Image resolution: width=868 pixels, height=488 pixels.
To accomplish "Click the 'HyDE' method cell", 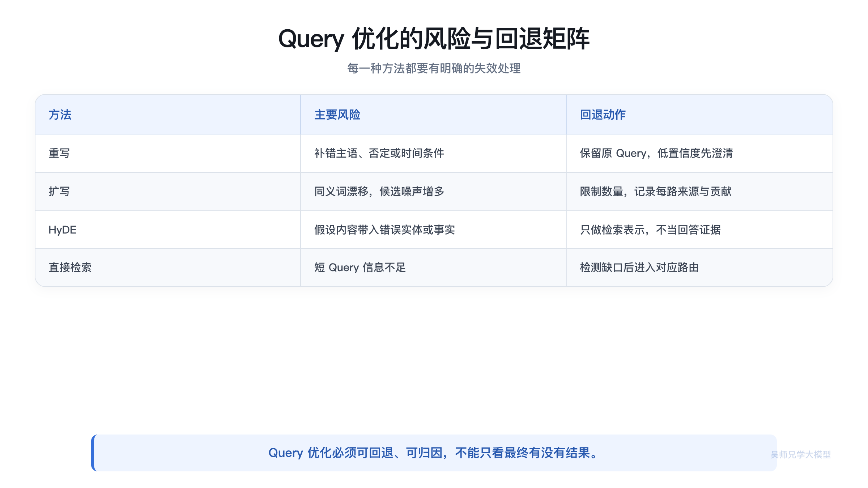I will pyautogui.click(x=168, y=230).
